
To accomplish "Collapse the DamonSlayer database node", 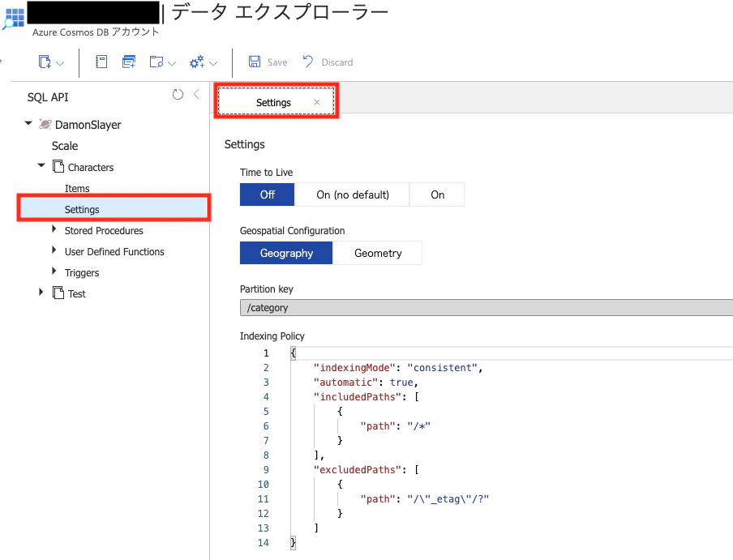I will click(28, 123).
